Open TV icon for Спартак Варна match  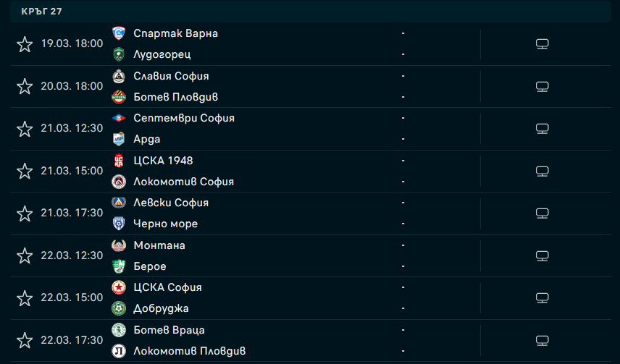pyautogui.click(x=542, y=44)
